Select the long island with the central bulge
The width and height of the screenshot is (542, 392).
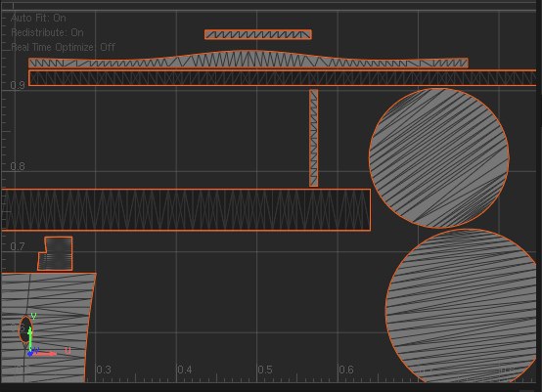[x=248, y=60]
